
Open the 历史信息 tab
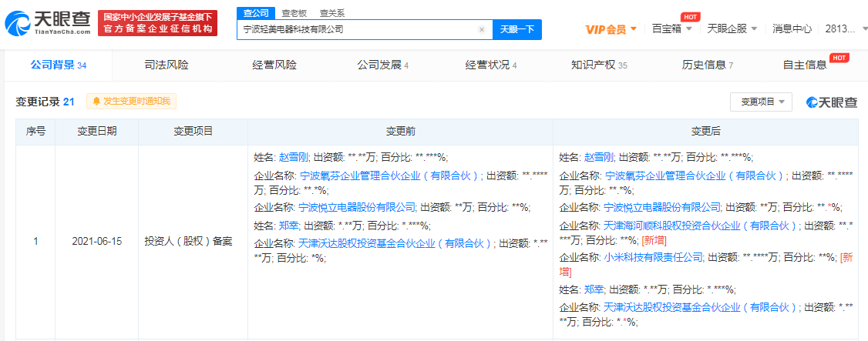[708, 65]
